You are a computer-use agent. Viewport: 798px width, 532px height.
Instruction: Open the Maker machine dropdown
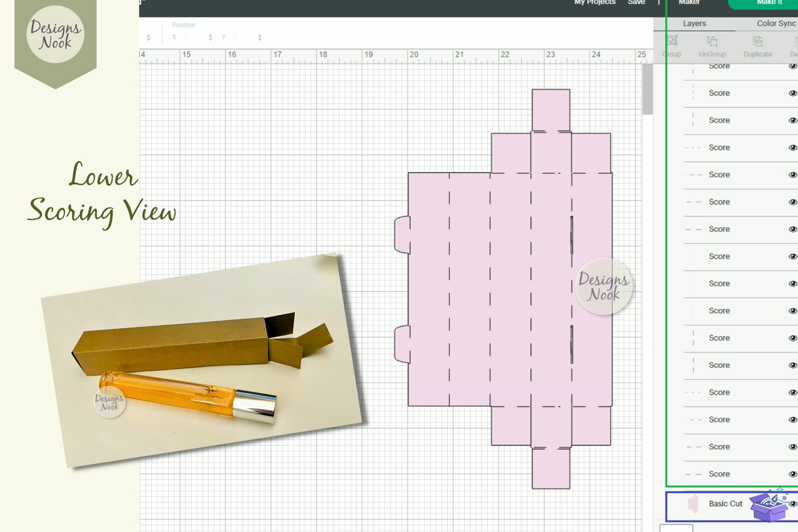(x=689, y=2)
